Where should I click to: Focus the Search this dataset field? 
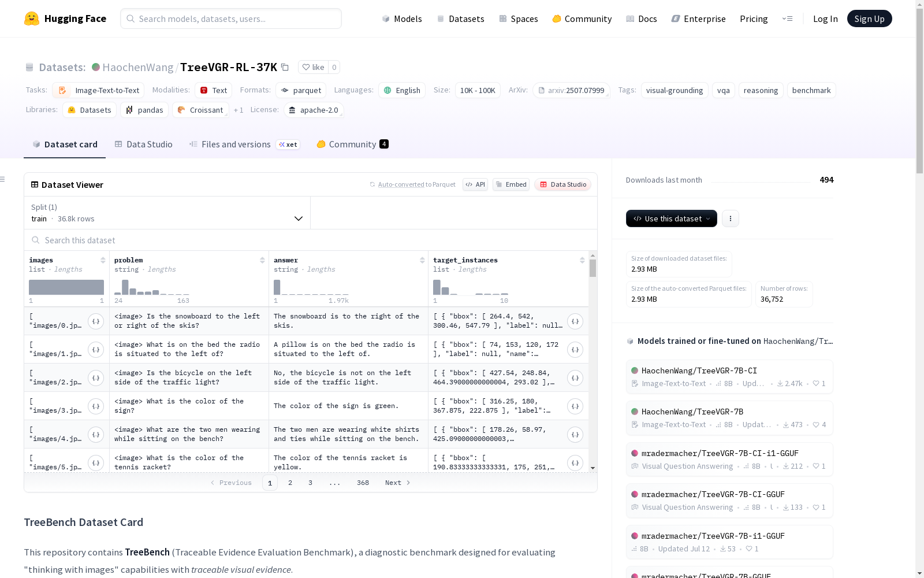(311, 240)
